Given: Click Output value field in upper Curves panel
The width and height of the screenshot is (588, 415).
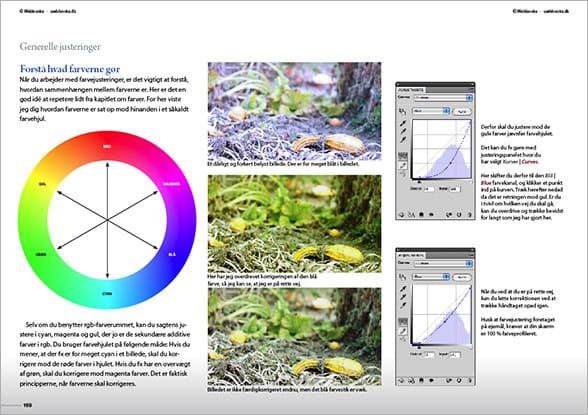Looking at the screenshot, I should coord(429,189).
